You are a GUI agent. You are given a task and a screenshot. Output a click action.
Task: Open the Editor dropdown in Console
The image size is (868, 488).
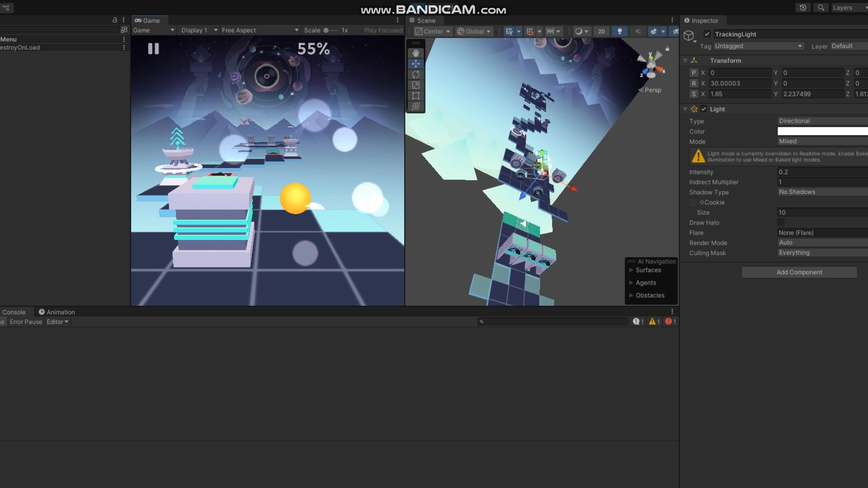pos(57,322)
